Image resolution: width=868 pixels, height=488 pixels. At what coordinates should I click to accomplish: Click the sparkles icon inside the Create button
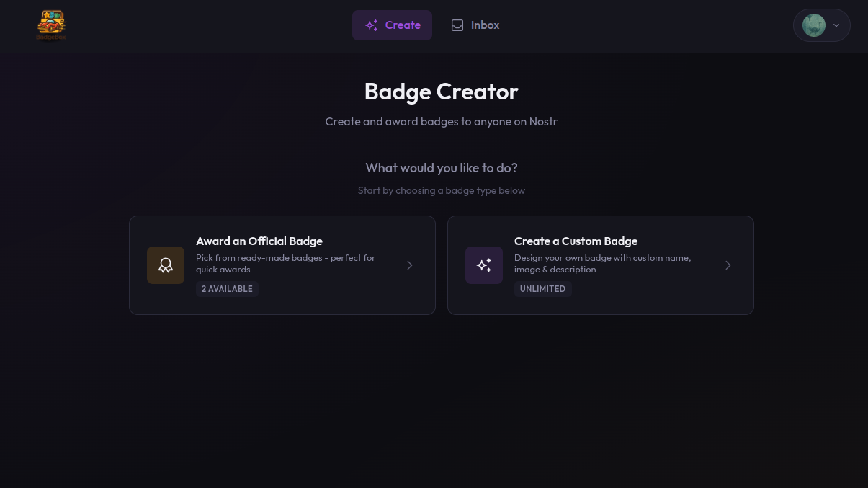pyautogui.click(x=372, y=25)
